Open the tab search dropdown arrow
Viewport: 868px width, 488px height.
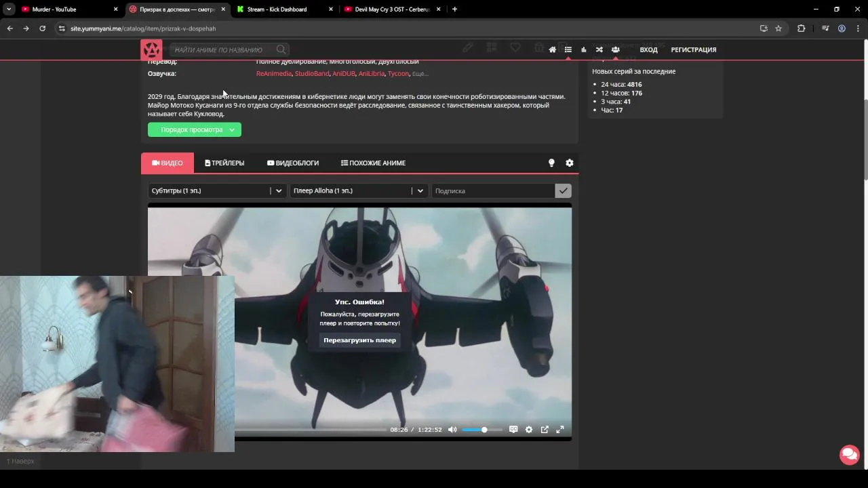click(9, 9)
